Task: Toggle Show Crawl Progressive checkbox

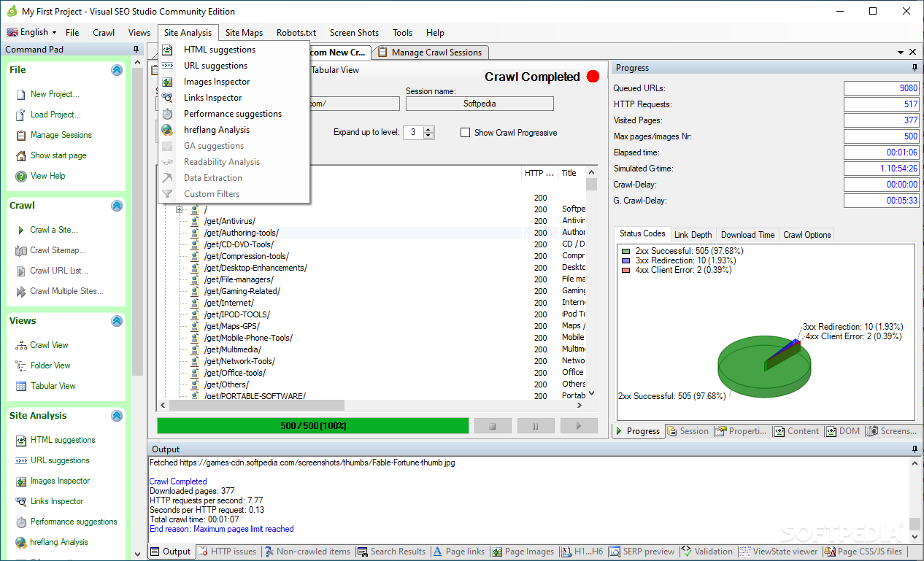Action: (x=465, y=133)
